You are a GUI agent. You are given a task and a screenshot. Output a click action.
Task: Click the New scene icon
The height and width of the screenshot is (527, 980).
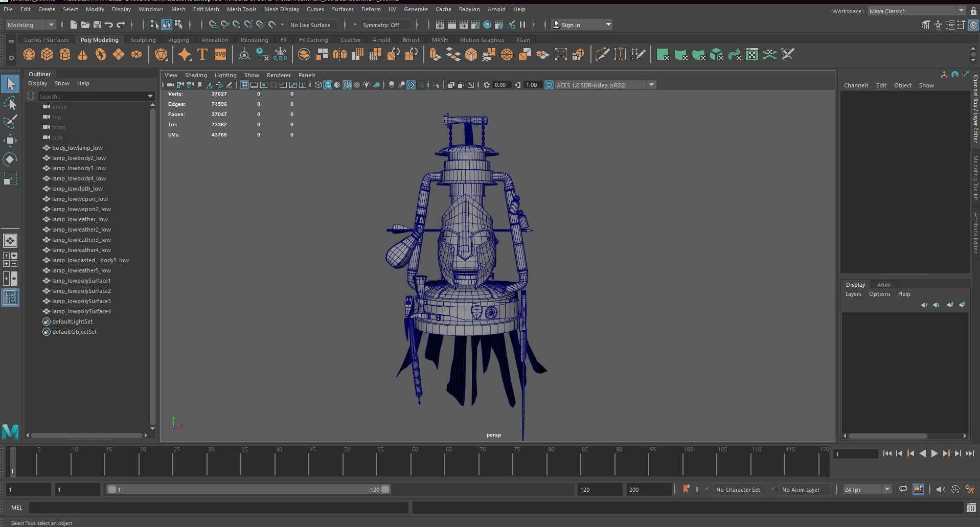click(x=73, y=25)
